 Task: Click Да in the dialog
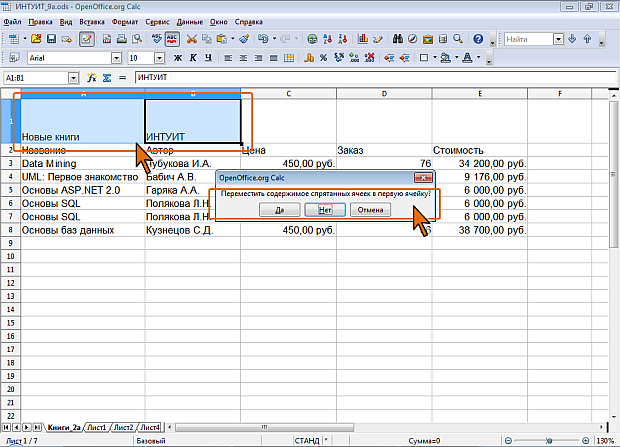coord(280,210)
